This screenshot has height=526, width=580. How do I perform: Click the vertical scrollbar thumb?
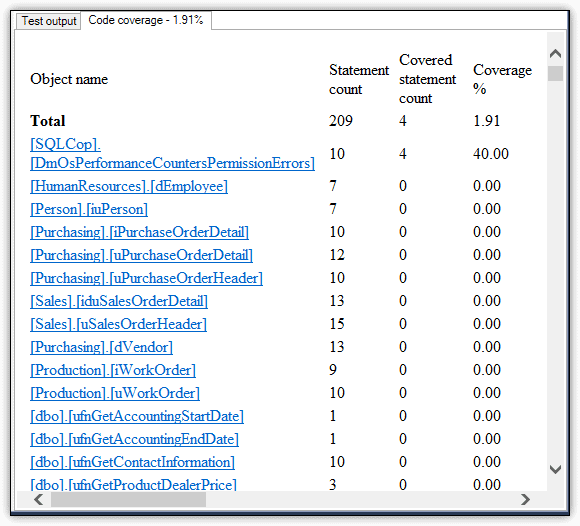pyautogui.click(x=555, y=73)
